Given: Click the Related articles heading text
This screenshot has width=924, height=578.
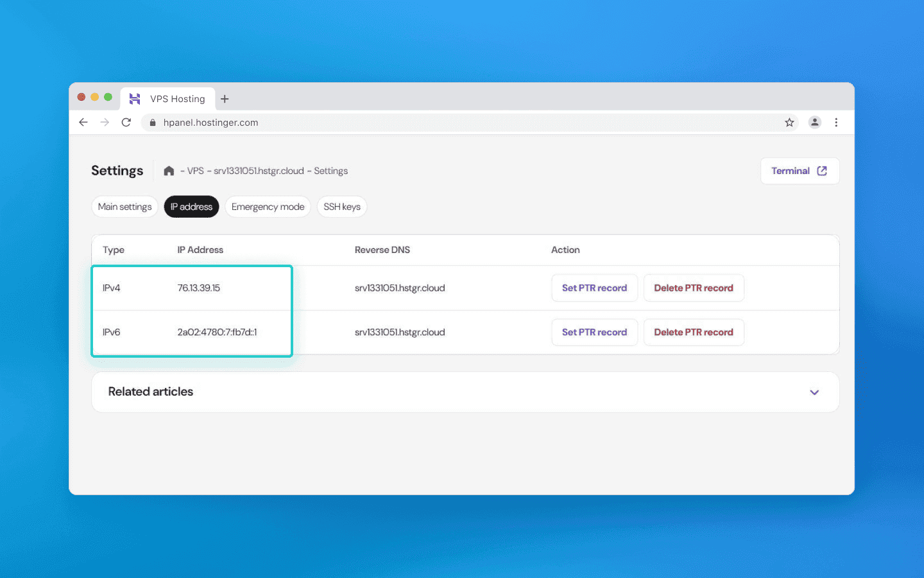Looking at the screenshot, I should pos(151,392).
